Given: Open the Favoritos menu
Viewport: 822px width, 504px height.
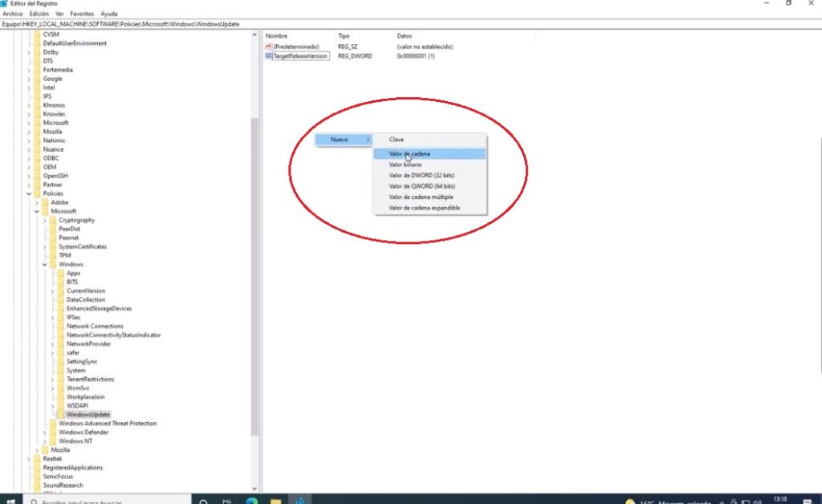Looking at the screenshot, I should pyautogui.click(x=82, y=14).
